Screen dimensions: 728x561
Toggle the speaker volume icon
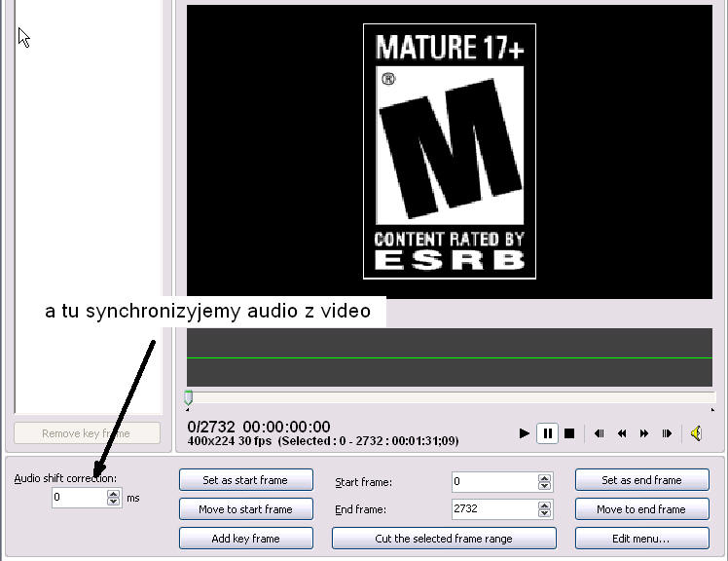click(696, 433)
